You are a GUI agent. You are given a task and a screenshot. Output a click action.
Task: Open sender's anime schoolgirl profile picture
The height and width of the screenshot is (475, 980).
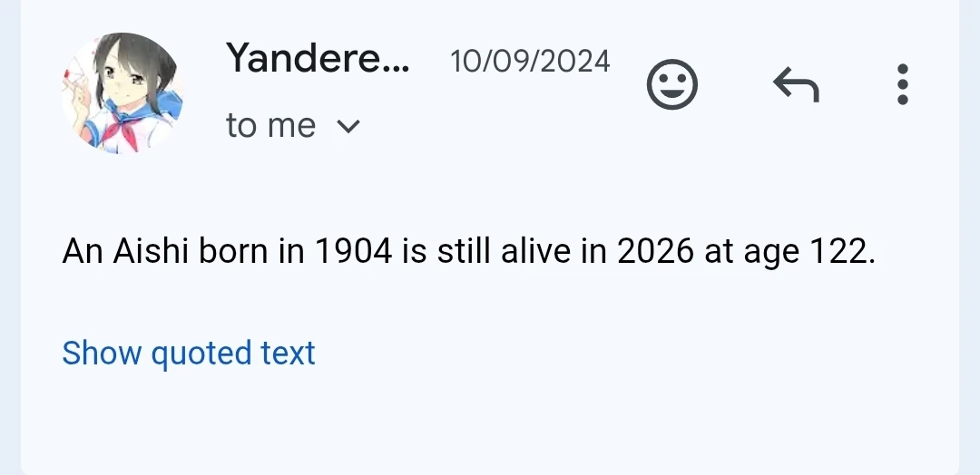pyautogui.click(x=122, y=93)
